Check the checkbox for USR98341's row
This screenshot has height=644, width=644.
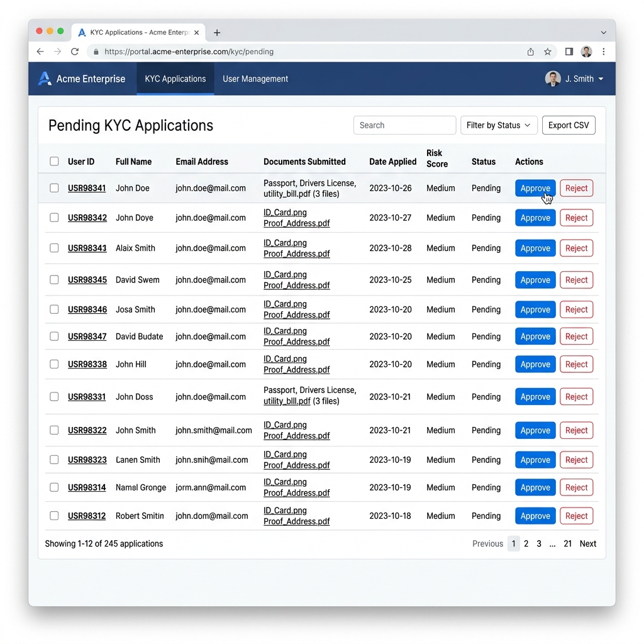point(54,188)
